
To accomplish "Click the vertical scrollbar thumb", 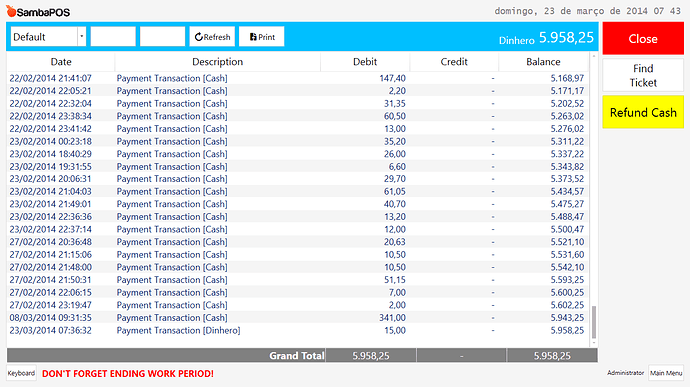I will click(x=594, y=322).
